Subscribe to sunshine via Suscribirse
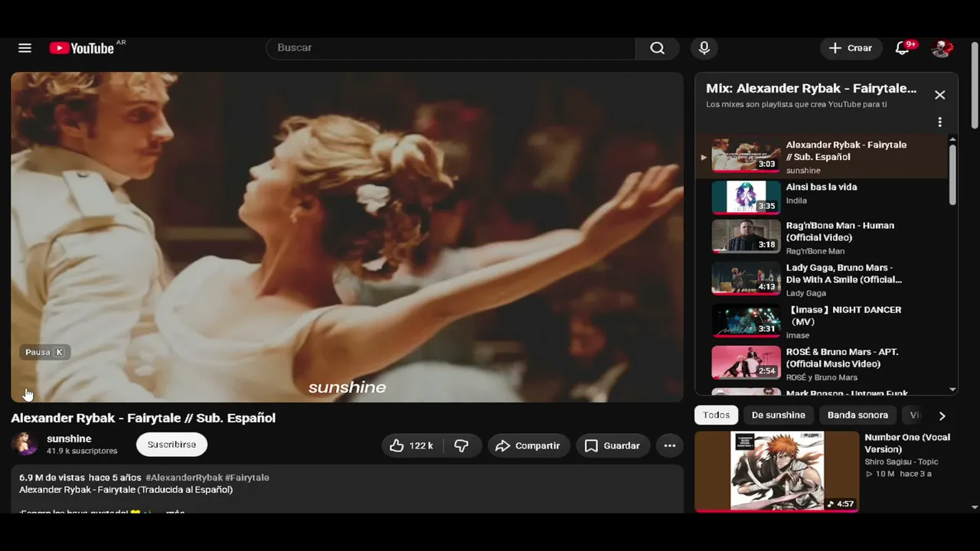The image size is (980, 551). (171, 445)
